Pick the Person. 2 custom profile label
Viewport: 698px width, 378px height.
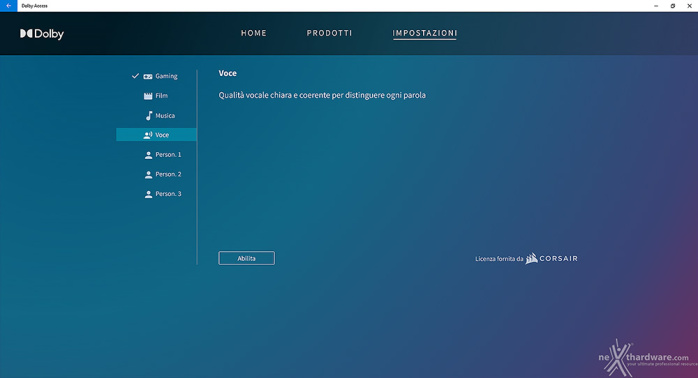[x=168, y=174]
